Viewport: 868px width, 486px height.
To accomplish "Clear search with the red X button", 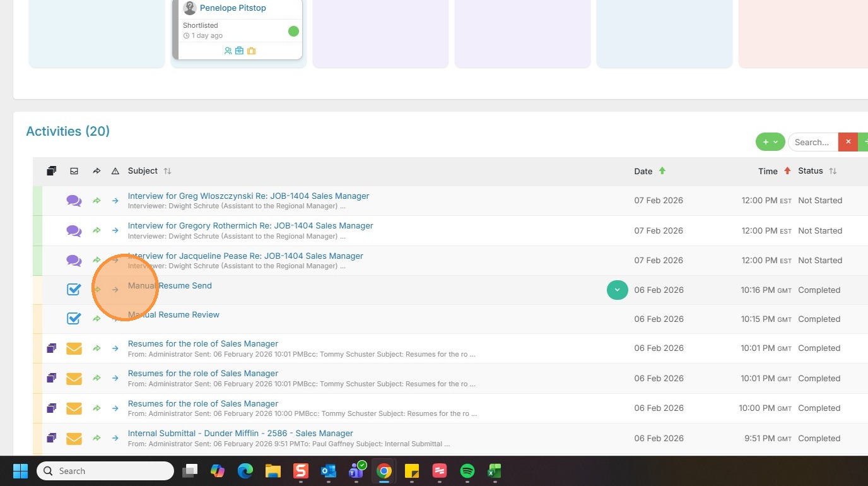I will [848, 142].
